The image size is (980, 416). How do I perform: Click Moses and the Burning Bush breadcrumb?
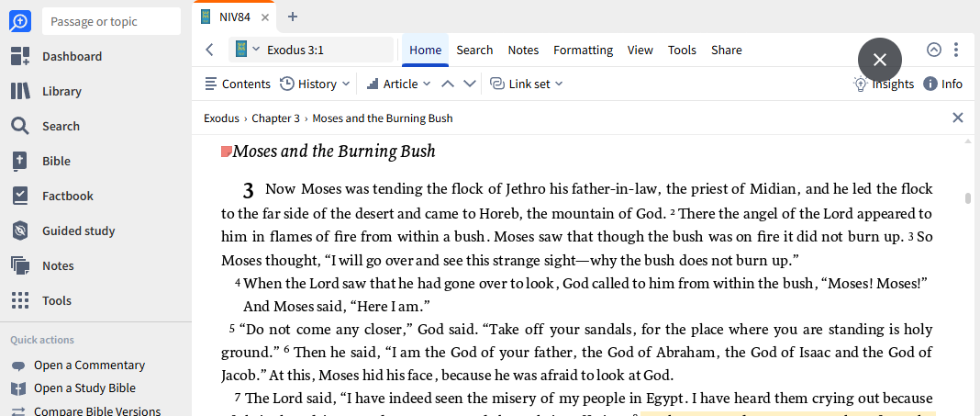(x=383, y=118)
